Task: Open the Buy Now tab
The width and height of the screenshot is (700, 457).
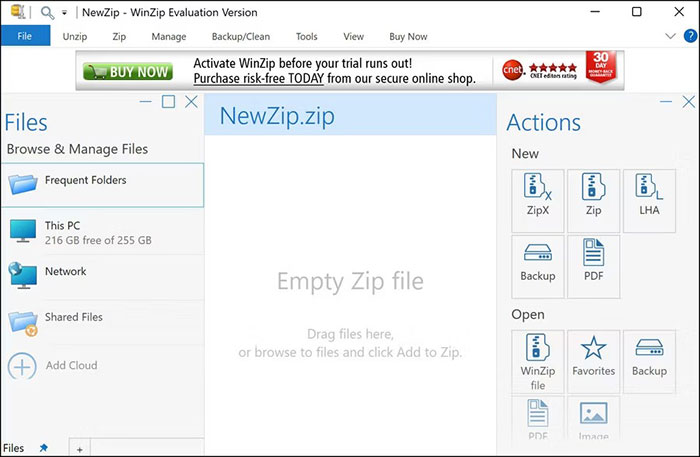Action: 408,37
